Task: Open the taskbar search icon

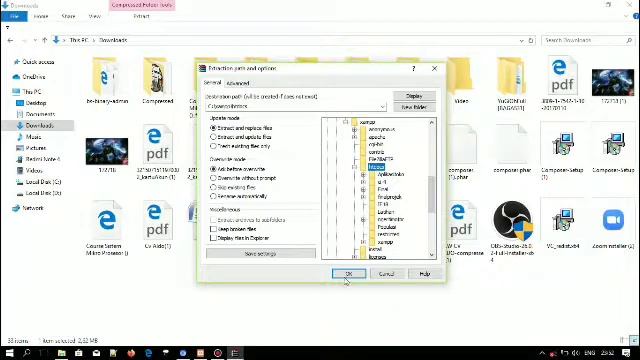Action: click(27, 353)
